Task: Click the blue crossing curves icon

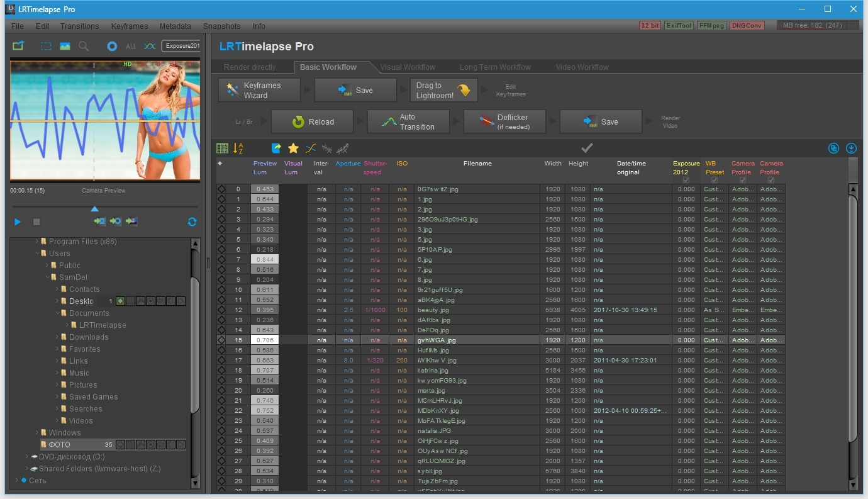Action: 150,46
